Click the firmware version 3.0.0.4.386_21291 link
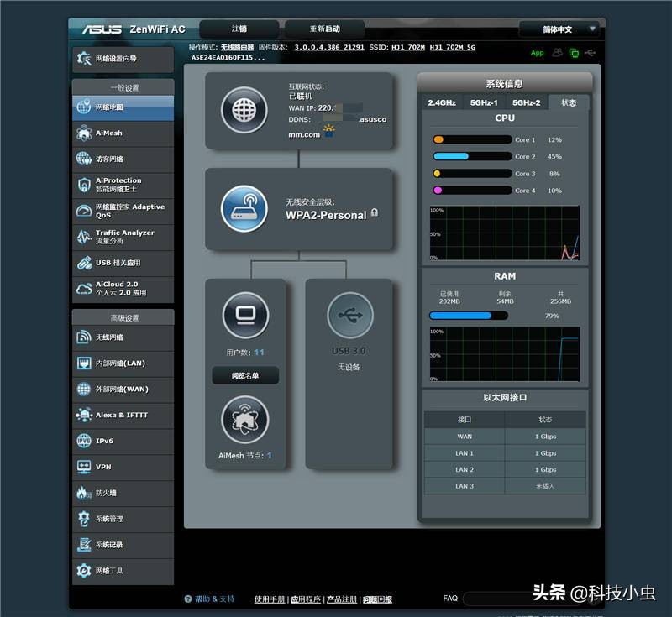The image size is (672, 617). coord(329,47)
